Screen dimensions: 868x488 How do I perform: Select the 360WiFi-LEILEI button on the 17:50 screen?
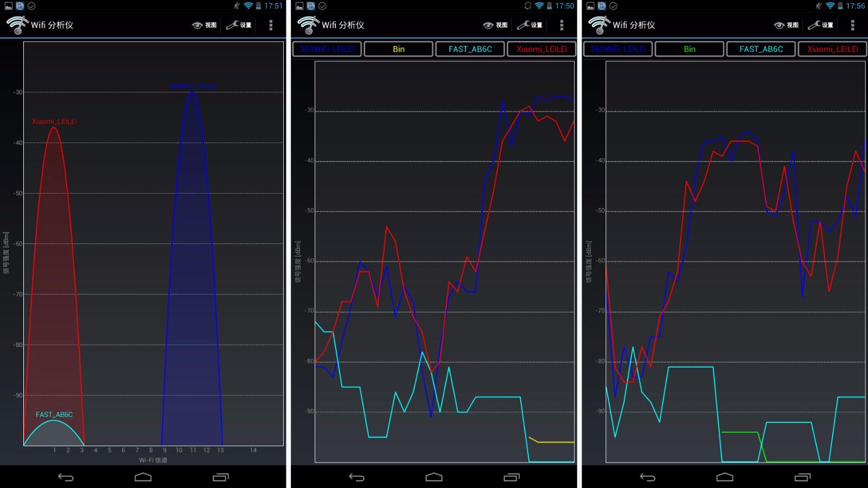coord(327,49)
